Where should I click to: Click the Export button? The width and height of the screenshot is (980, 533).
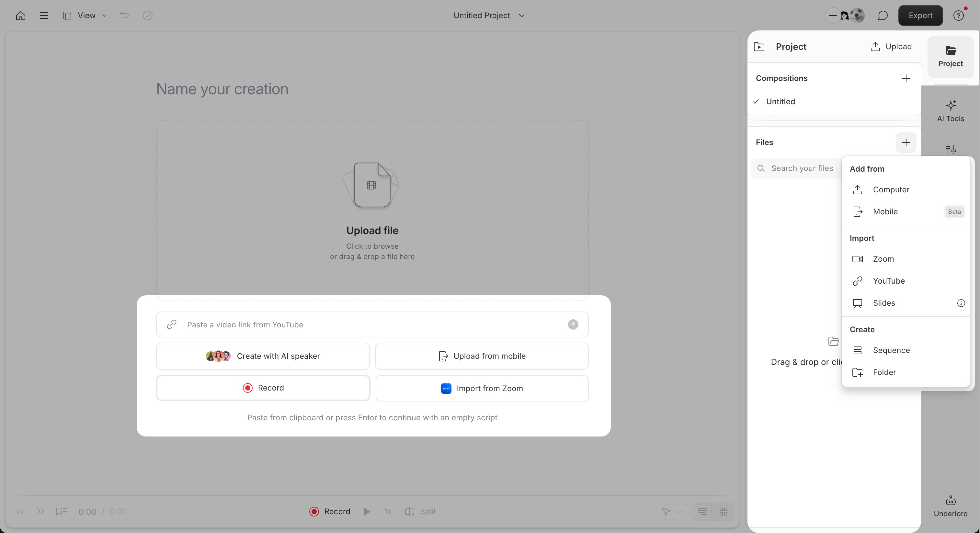(920, 15)
